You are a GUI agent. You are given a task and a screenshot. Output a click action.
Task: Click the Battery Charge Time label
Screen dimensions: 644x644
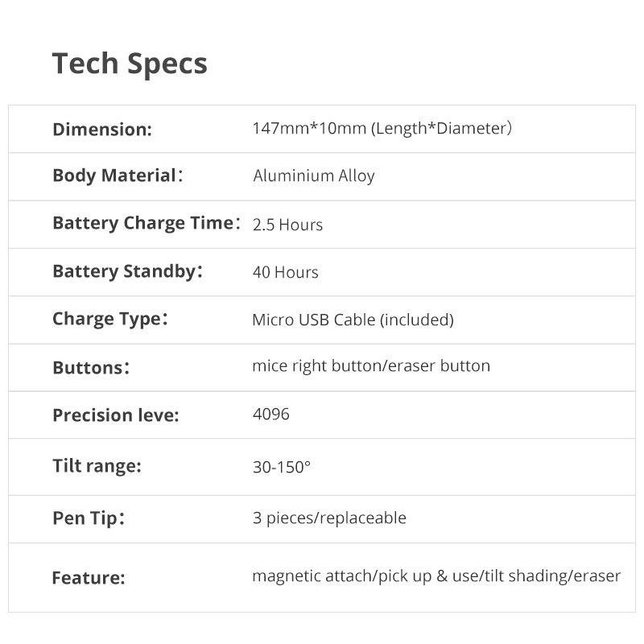pos(147,224)
